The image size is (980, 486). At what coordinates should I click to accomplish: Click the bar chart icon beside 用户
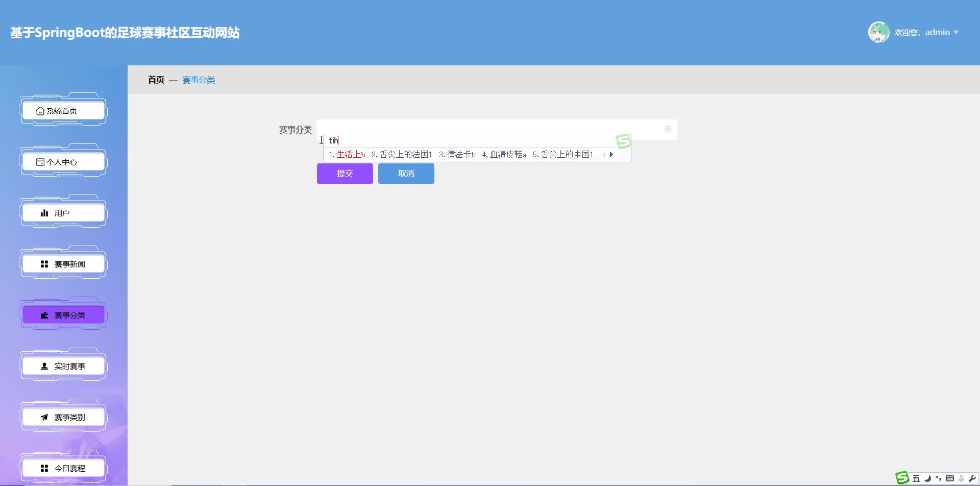(44, 212)
